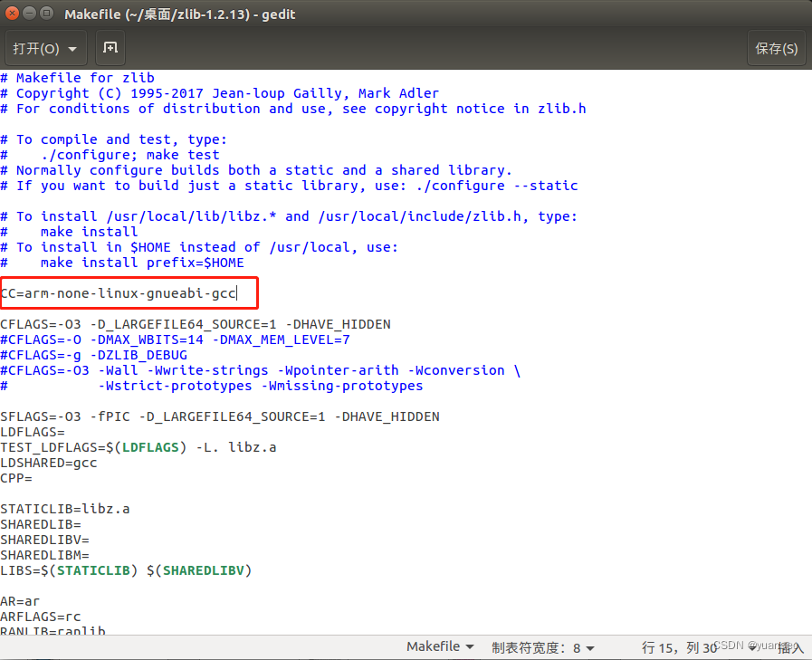Click the 'To install /usr/local/lib/libz.*' comment line
This screenshot has width=812, height=660.
click(289, 216)
